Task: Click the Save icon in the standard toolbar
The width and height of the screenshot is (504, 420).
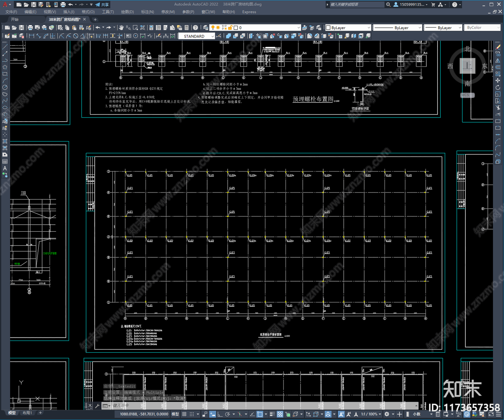Action: click(21, 28)
